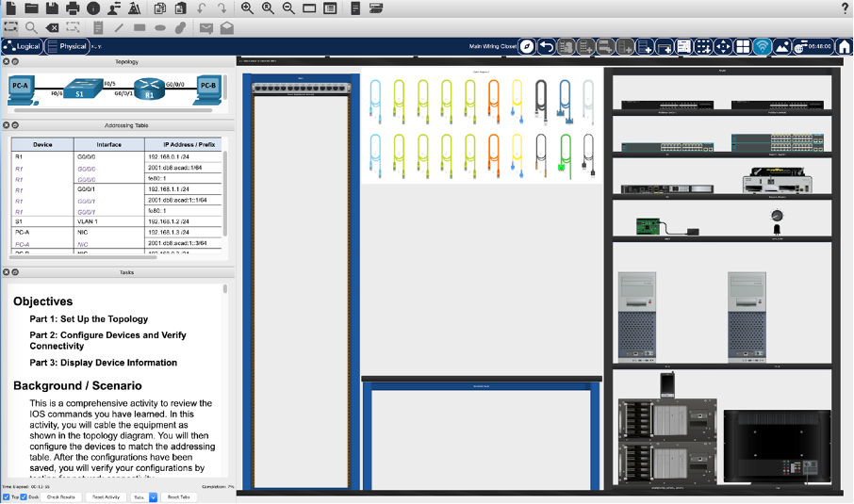This screenshot has width=854, height=504.
Task: Close the Addressing Table panel
Action: pyautogui.click(x=6, y=125)
